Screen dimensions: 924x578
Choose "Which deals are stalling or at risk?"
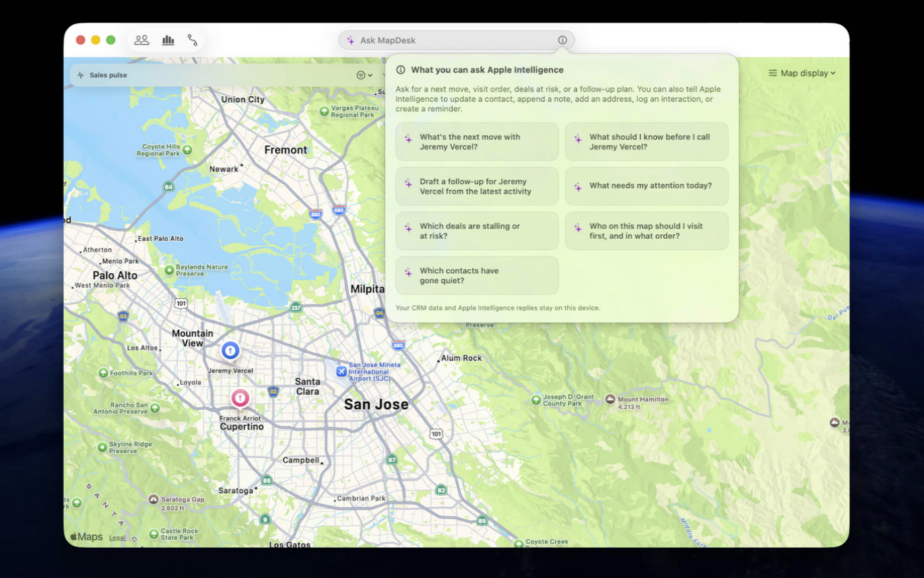click(477, 231)
